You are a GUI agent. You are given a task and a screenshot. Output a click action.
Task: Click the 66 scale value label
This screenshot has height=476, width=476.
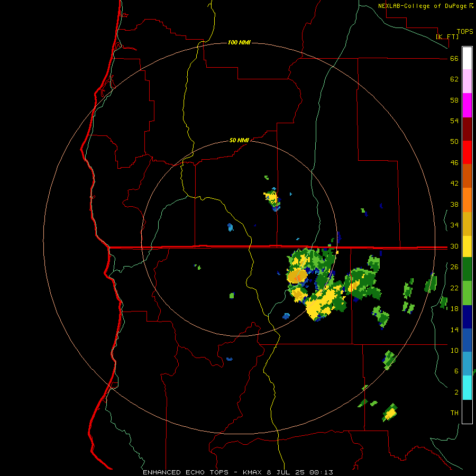pos(454,59)
